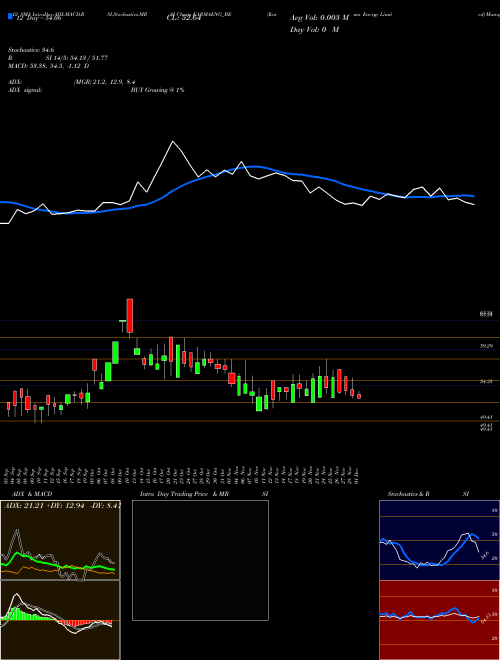Click the green ADX line in ADX panel
The height and width of the screenshot is (660, 500).
(x=55, y=564)
